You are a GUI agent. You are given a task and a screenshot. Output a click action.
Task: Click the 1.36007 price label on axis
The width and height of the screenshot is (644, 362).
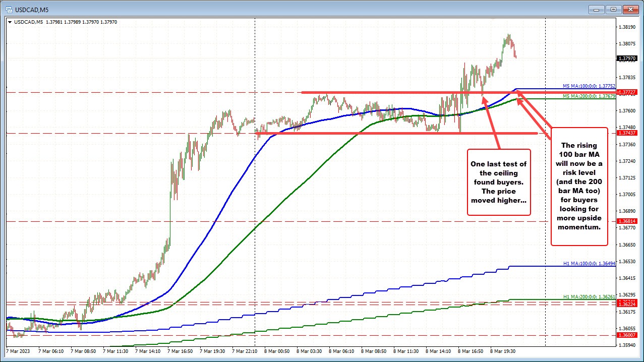[x=628, y=334]
